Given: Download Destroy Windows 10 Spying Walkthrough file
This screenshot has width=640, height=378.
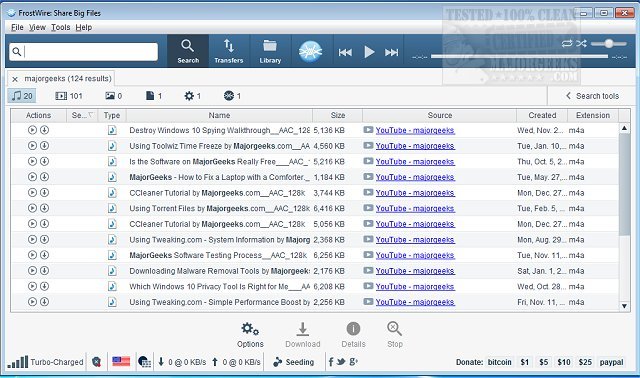Looking at the screenshot, I should pos(44,130).
